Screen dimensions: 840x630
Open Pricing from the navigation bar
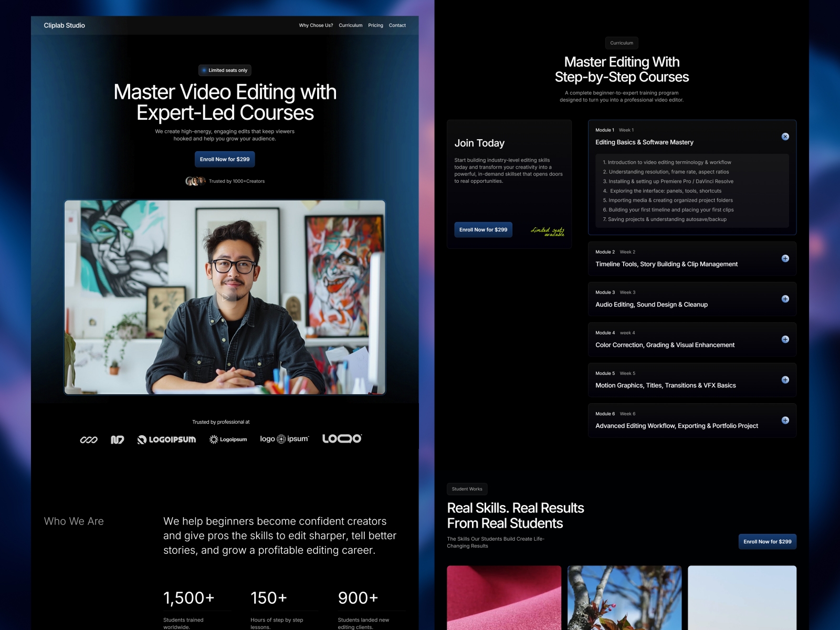(375, 25)
